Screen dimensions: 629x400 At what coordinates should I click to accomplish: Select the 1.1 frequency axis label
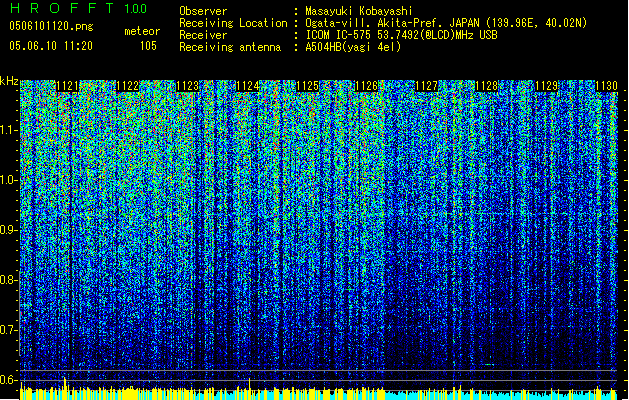coord(9,130)
